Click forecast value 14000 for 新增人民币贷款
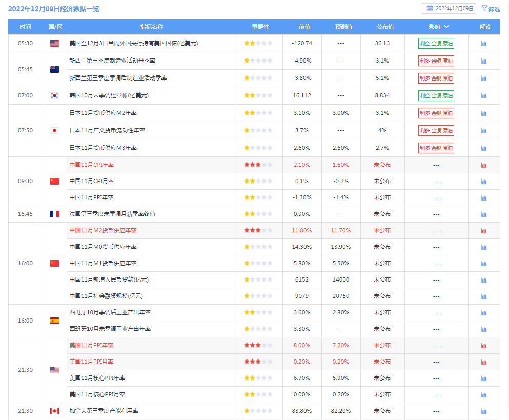The height and width of the screenshot is (420, 509). [x=341, y=279]
